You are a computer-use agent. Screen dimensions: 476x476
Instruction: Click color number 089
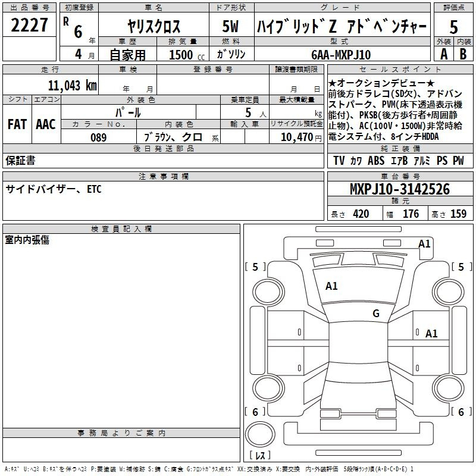[99, 137]
